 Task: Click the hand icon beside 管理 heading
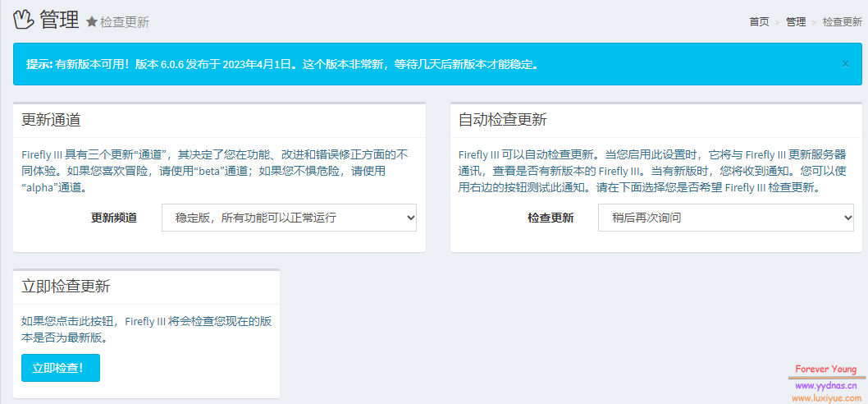coord(24,20)
